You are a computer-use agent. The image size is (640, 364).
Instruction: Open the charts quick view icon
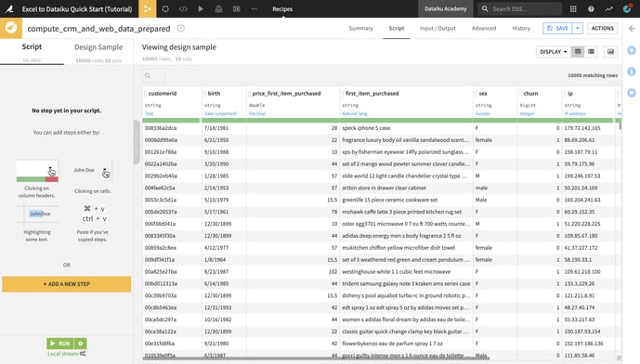click(x=610, y=51)
